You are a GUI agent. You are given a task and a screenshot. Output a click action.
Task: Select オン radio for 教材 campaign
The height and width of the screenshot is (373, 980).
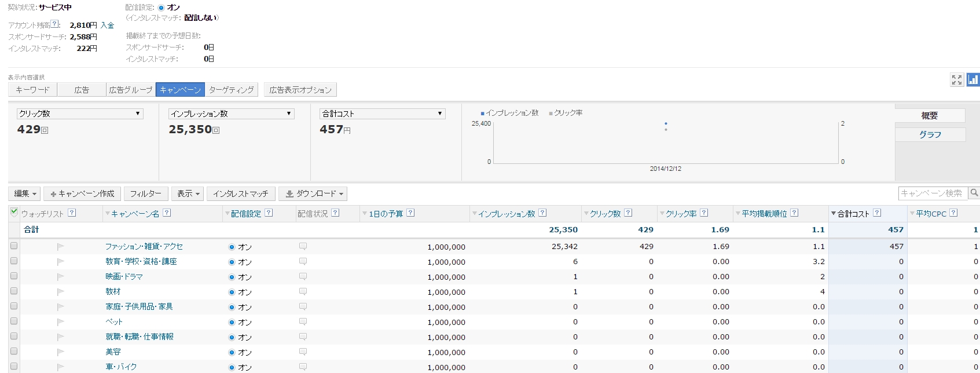point(232,292)
